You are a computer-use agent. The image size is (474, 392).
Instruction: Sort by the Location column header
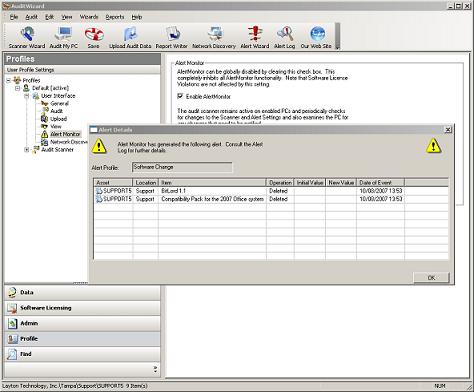coord(145,183)
